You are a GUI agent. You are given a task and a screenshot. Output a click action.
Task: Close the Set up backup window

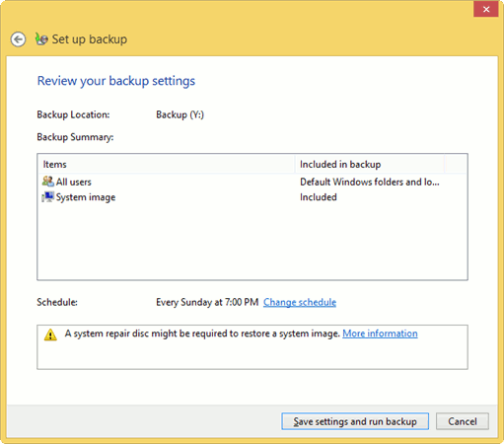tap(486, 9)
